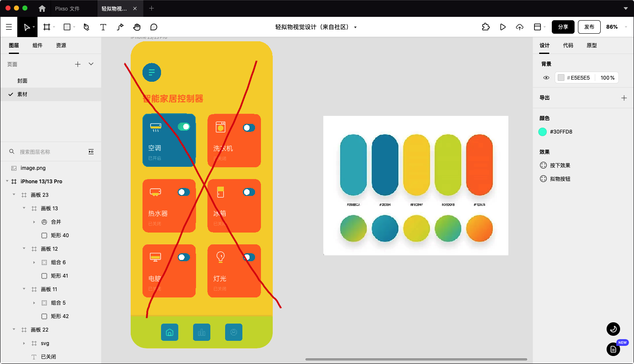Click the #30FFD8 color style swatch
The height and width of the screenshot is (364, 634).
(543, 132)
